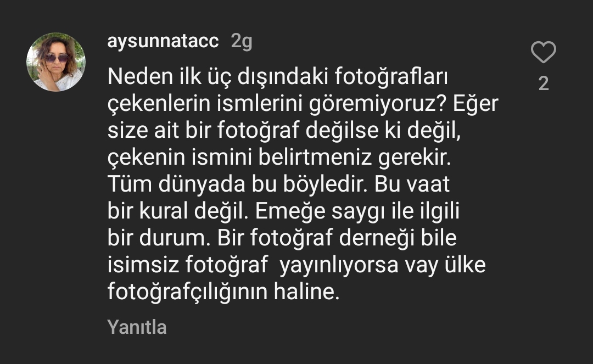Select the line starting 'isimsiz fotoğraf'
The width and height of the screenshot is (593, 364).
[296, 265]
